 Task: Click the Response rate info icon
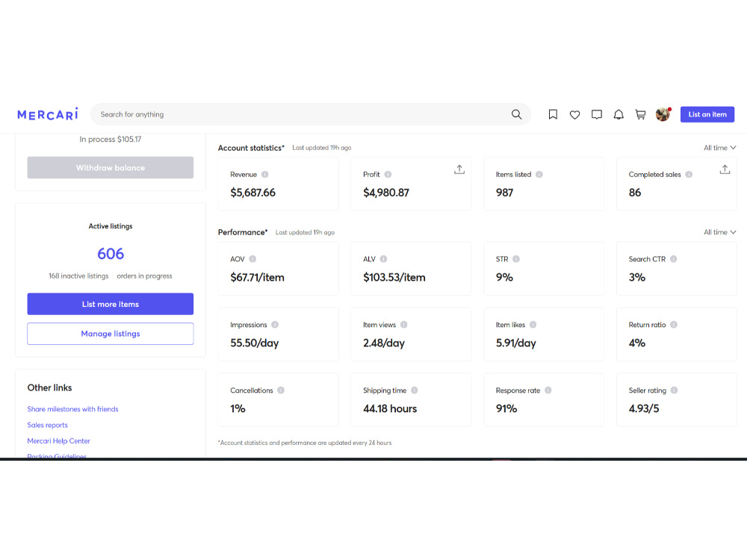point(548,391)
